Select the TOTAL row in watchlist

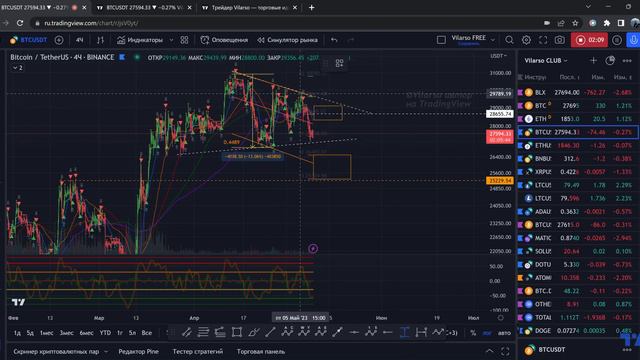[578, 317]
